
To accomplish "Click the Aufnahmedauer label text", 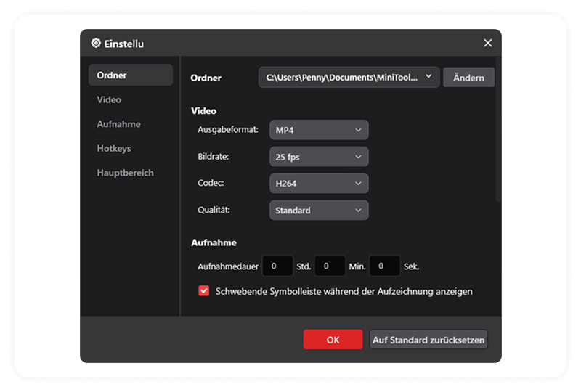I will [228, 266].
